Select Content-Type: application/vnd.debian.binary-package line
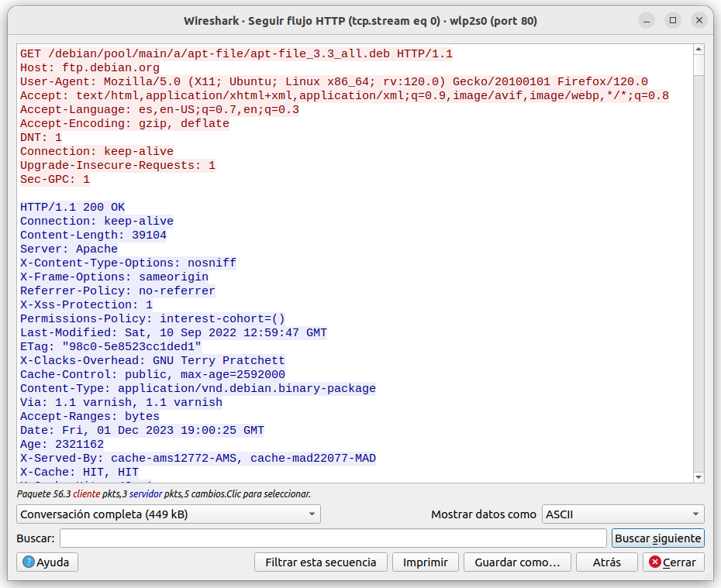Image resolution: width=721 pixels, height=588 pixels. (198, 388)
